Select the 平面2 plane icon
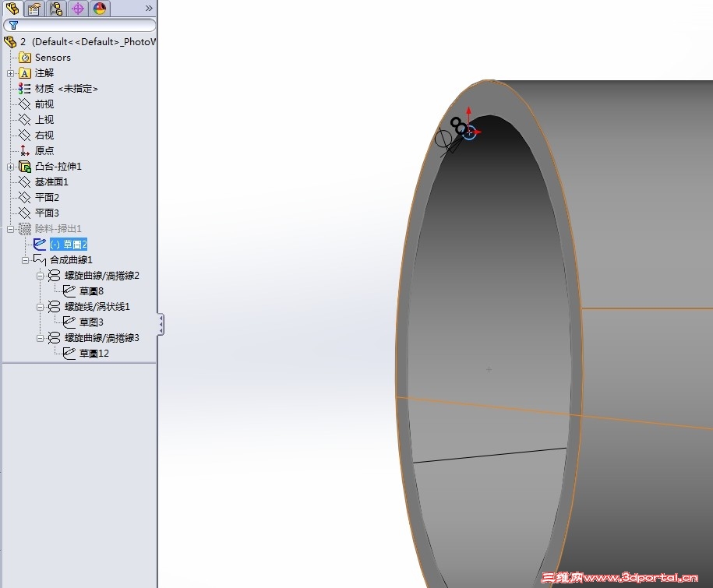Image resolution: width=713 pixels, height=588 pixels. tap(25, 197)
